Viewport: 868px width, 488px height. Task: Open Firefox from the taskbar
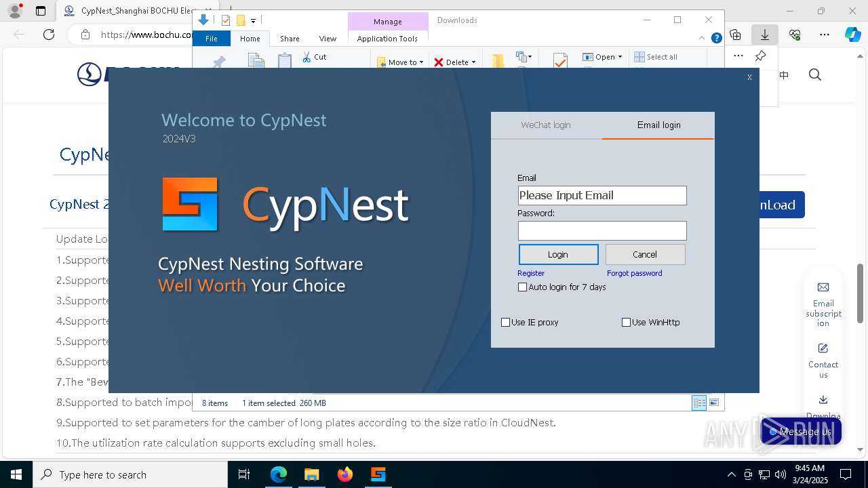(345, 474)
